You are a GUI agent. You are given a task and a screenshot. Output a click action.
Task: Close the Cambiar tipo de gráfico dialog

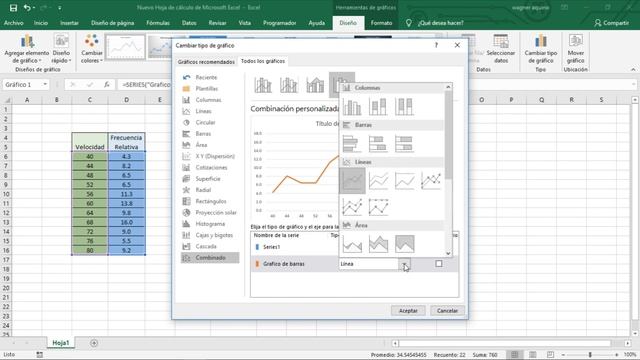457,45
